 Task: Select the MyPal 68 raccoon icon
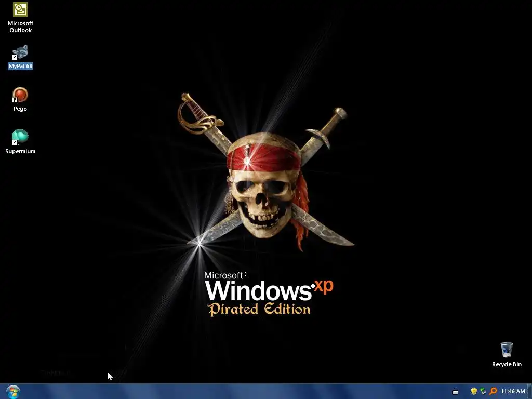point(20,52)
